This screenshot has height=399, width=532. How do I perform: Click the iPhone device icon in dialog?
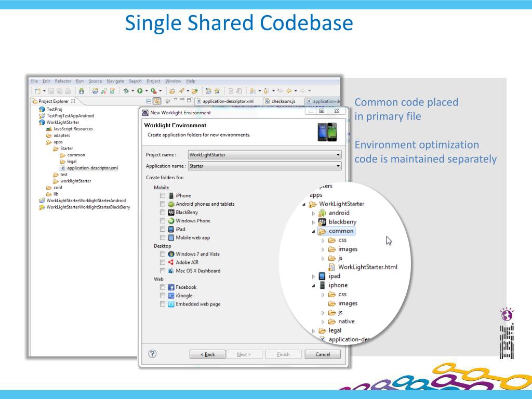click(171, 195)
